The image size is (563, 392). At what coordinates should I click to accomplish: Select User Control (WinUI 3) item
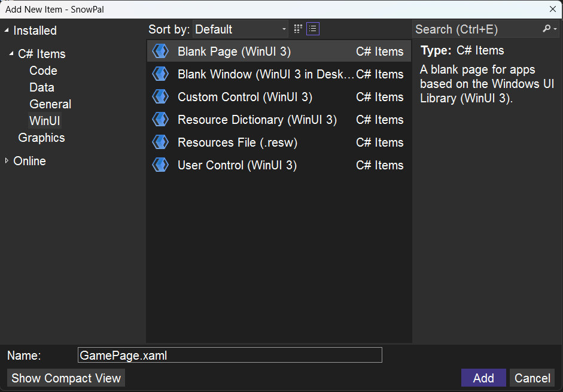coord(279,165)
